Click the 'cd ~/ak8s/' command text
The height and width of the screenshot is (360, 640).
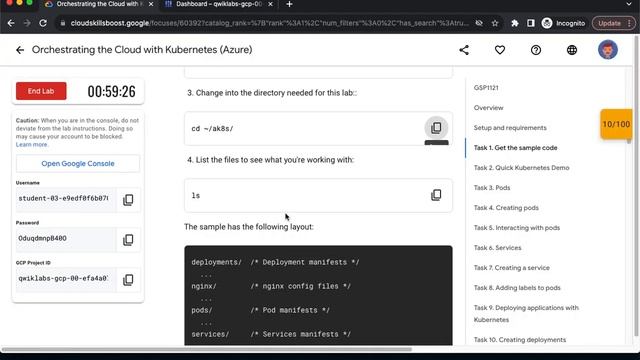pyautogui.click(x=212, y=129)
